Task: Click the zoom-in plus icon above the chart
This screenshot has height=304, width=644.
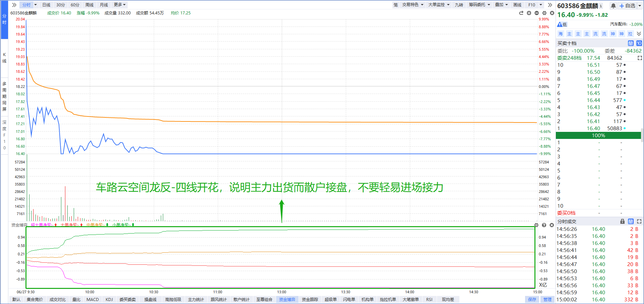Action: click(529, 13)
